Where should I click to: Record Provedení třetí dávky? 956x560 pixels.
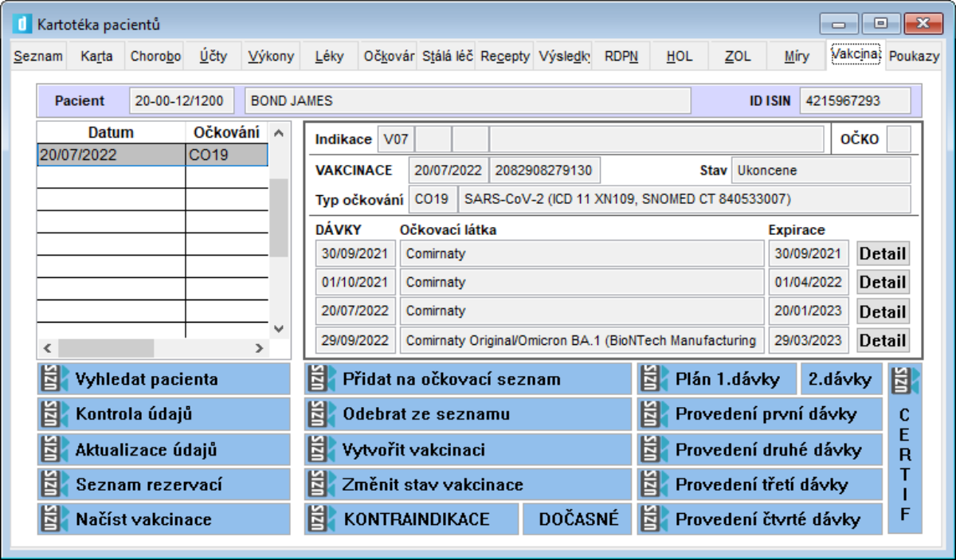(x=759, y=484)
